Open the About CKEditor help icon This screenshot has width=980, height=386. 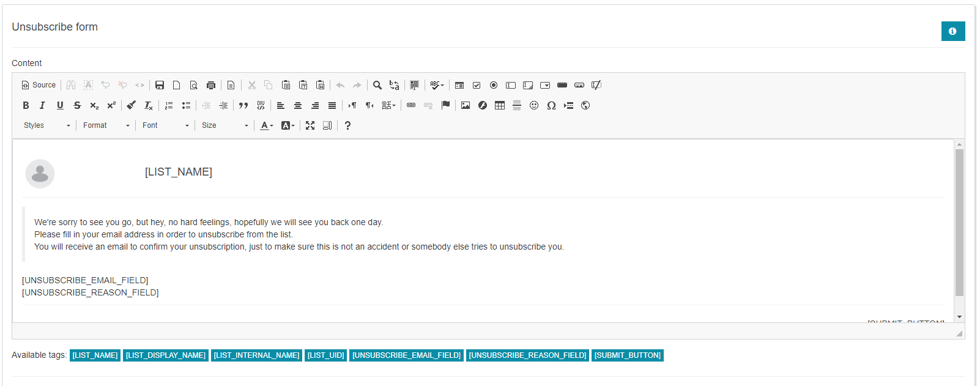347,125
